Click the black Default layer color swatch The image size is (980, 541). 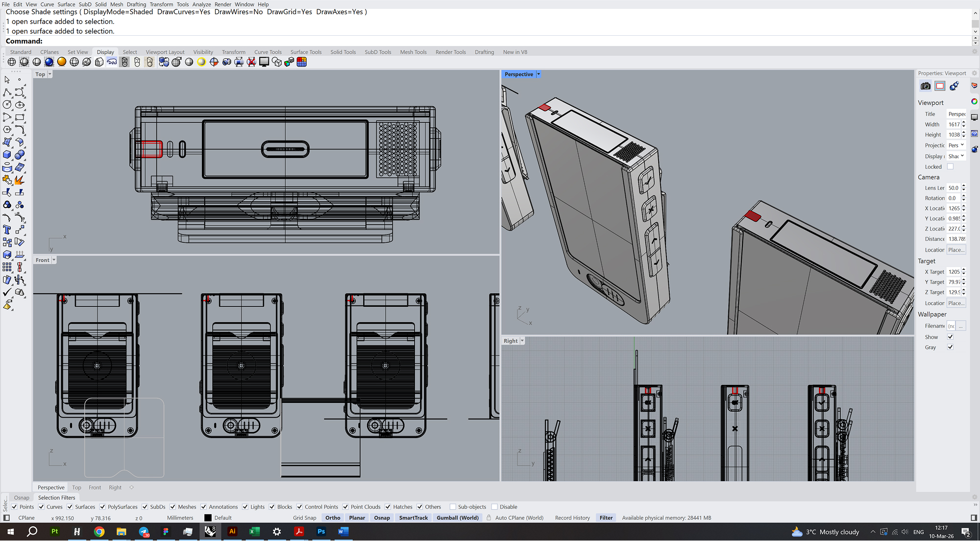[x=208, y=517]
